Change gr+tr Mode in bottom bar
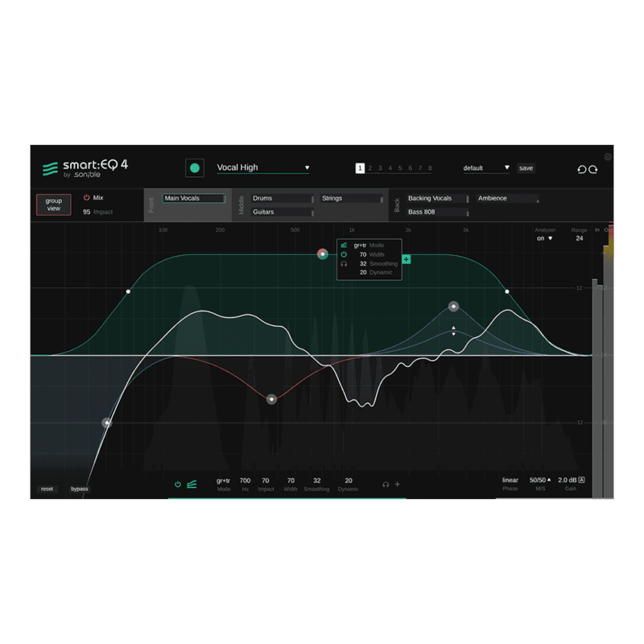644x644 pixels. (224, 481)
